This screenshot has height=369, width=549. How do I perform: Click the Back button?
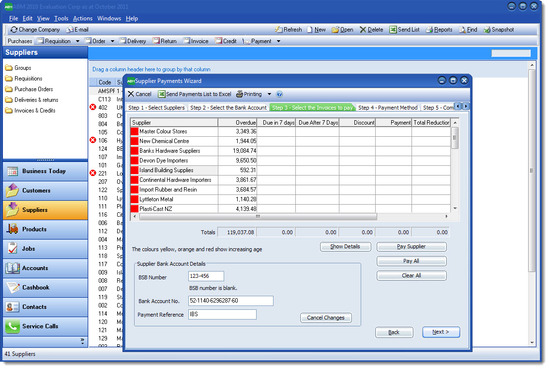point(394,332)
